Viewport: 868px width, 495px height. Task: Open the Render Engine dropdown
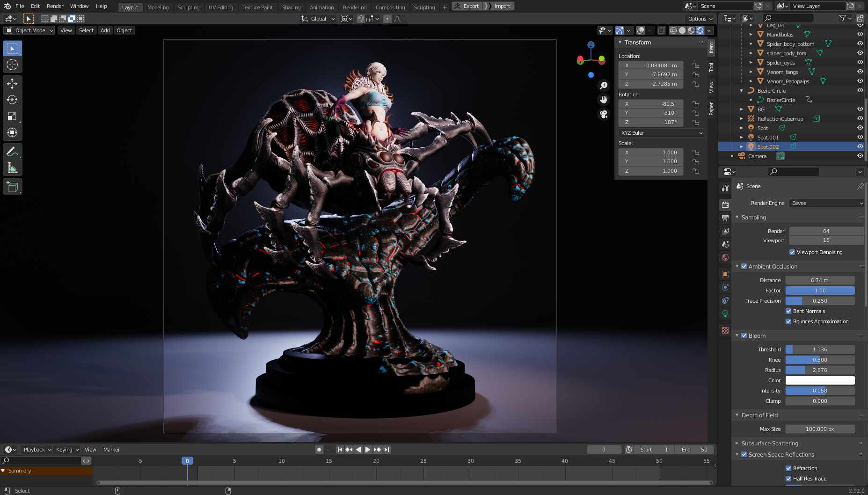point(826,203)
